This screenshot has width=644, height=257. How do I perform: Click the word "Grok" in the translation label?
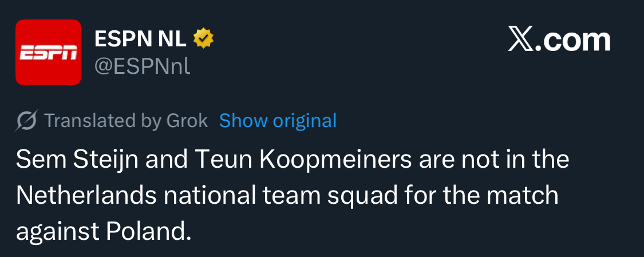click(187, 121)
